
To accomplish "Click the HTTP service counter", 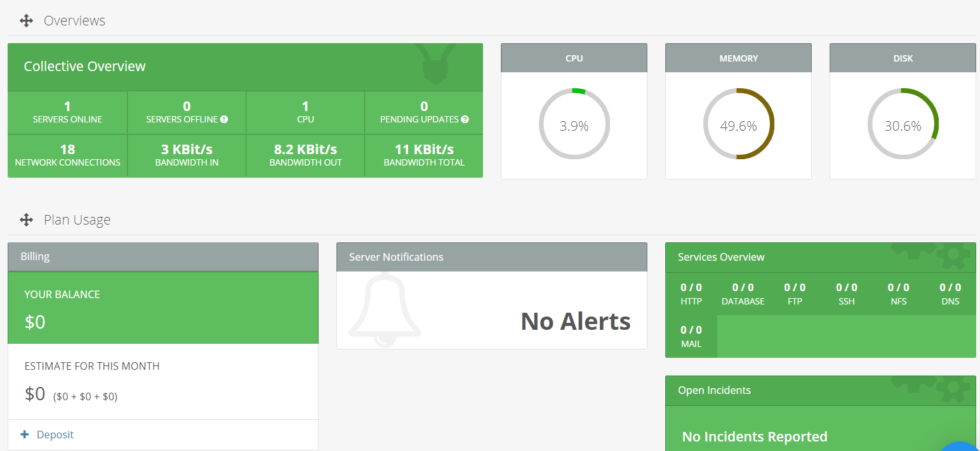I will pyautogui.click(x=691, y=293).
